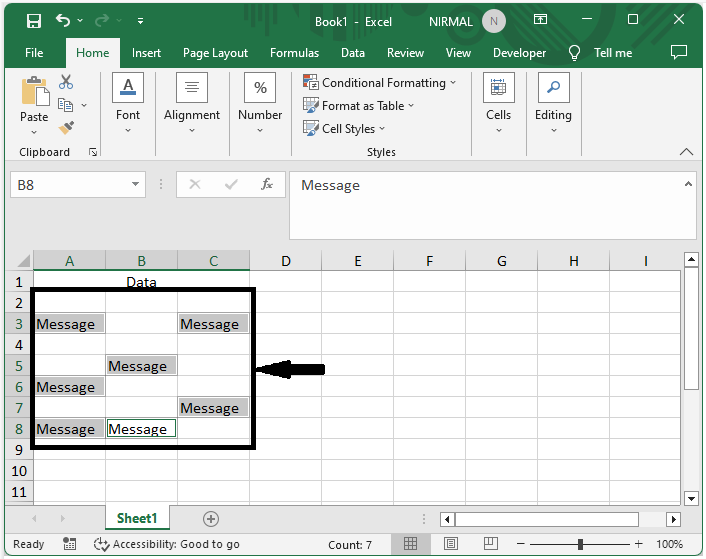Select the Message cell in B5
Image resolution: width=706 pixels, height=559 pixels.
point(141,365)
